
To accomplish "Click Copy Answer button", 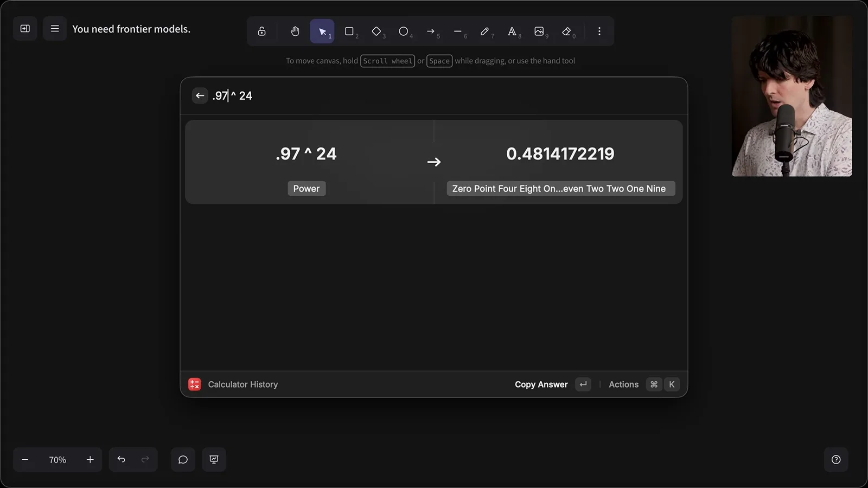I will pyautogui.click(x=553, y=384).
